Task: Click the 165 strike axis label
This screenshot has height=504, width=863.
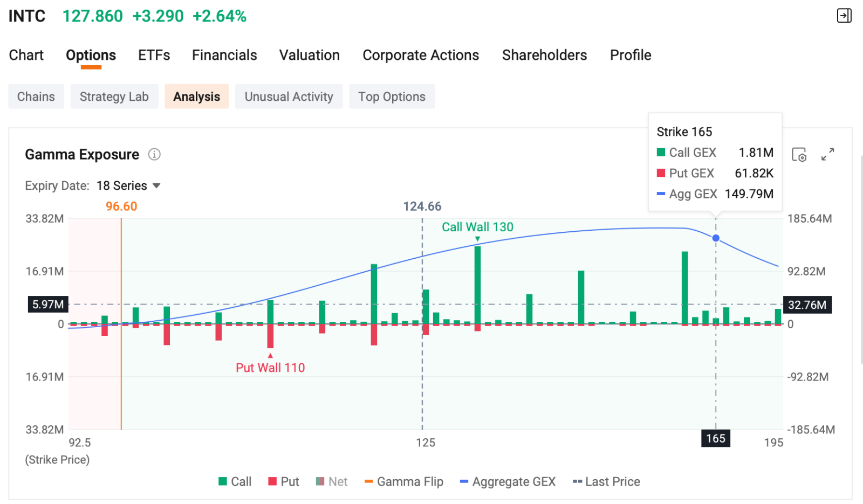Action: point(716,438)
